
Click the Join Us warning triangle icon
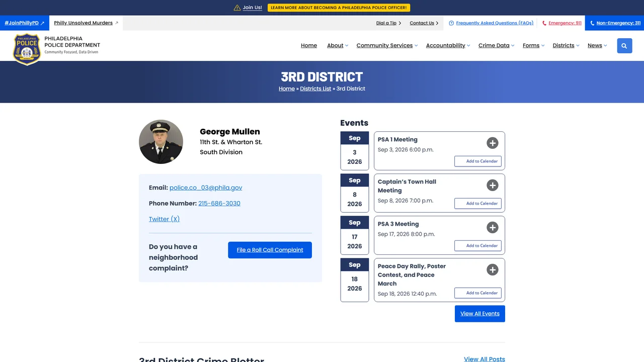[237, 8]
